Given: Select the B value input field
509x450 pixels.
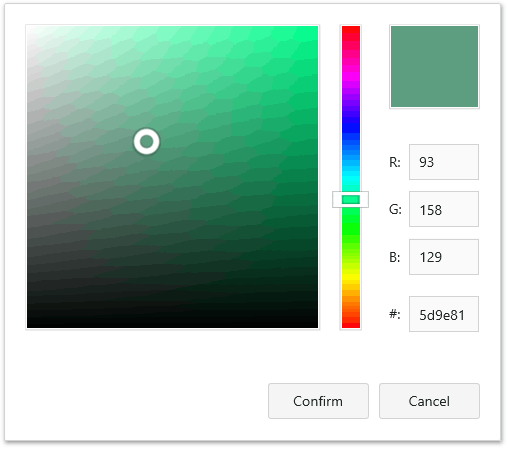Looking at the screenshot, I should (x=444, y=257).
